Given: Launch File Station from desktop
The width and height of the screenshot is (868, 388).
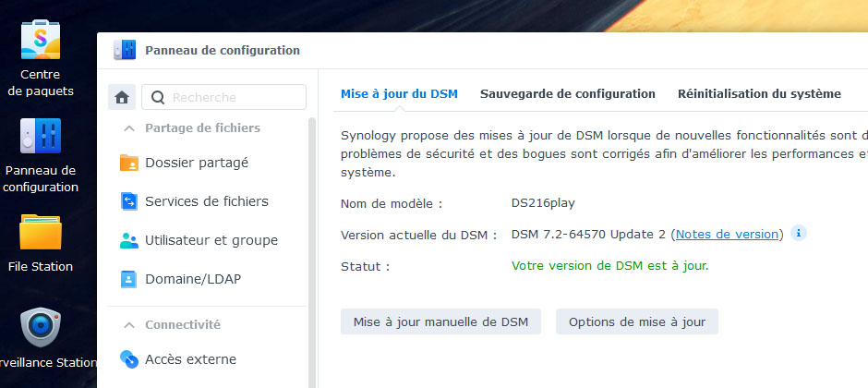Looking at the screenshot, I should pyautogui.click(x=41, y=232).
